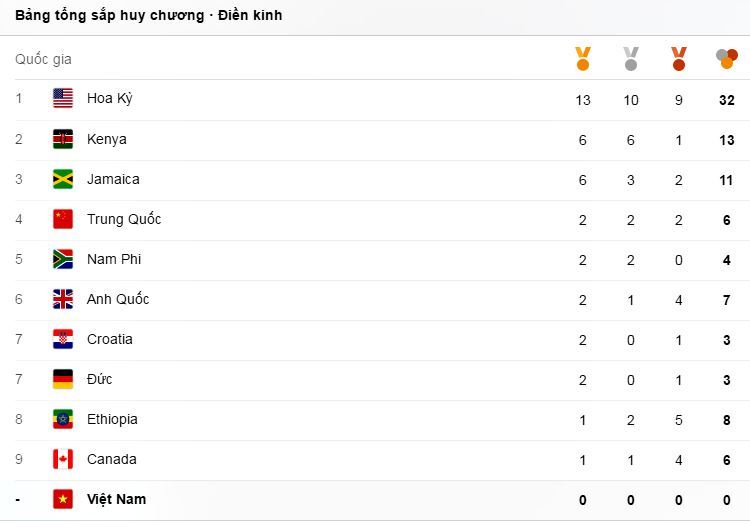This screenshot has width=750, height=521.
Task: Click the Jamaica flag icon
Action: tap(63, 179)
